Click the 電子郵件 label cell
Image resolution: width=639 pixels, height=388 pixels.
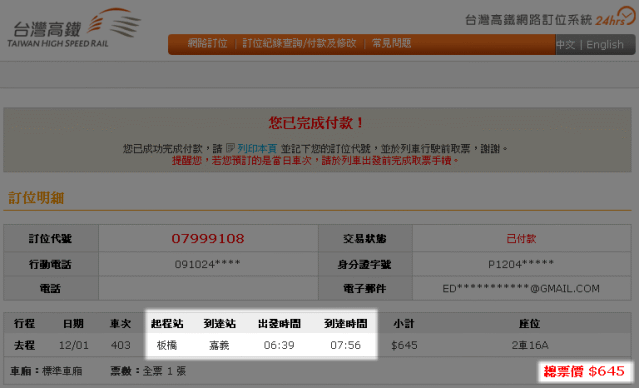(365, 289)
